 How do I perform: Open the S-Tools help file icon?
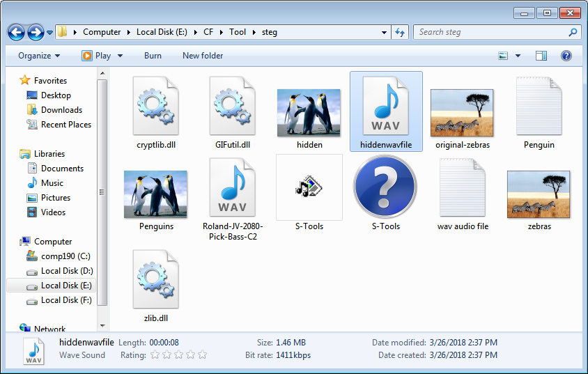[385, 187]
